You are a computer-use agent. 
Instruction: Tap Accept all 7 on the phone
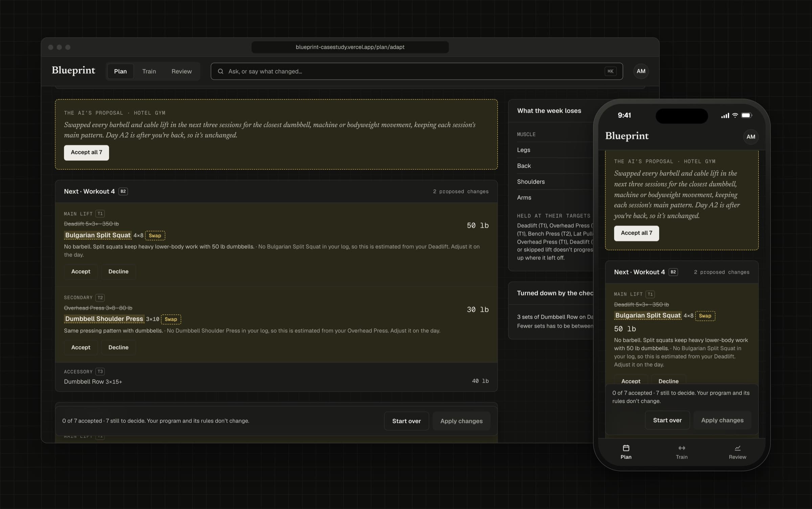(636, 233)
